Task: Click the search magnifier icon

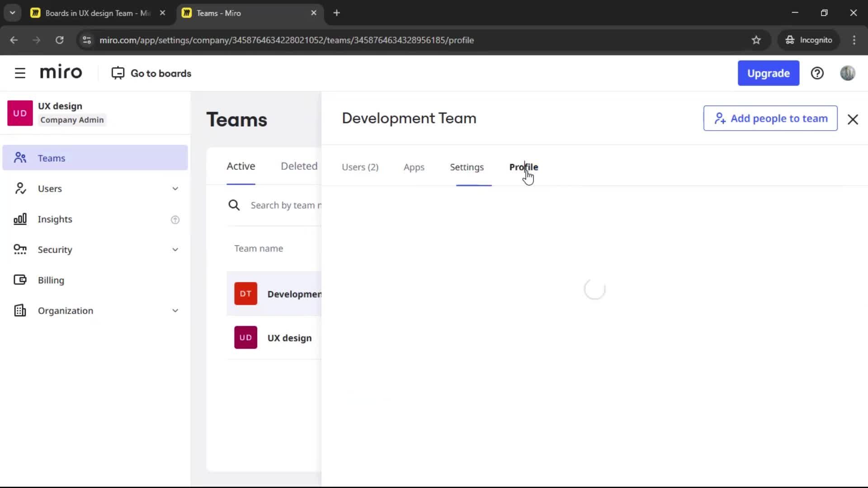Action: tap(234, 205)
